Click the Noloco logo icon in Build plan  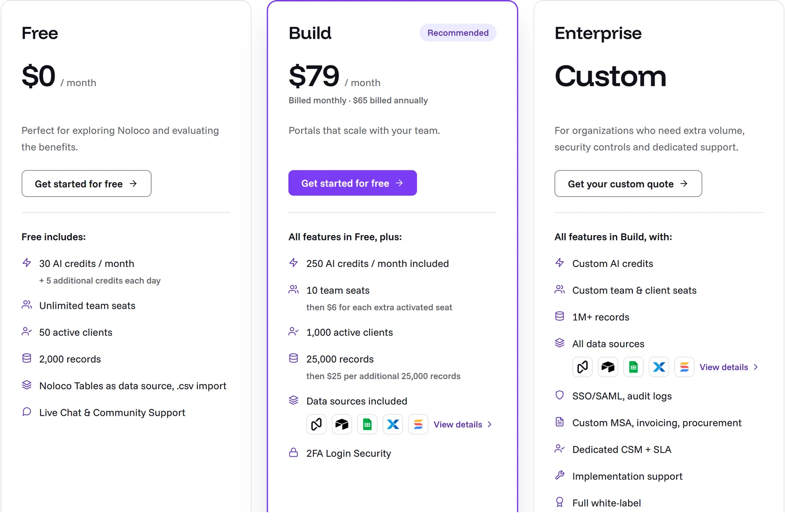point(316,424)
